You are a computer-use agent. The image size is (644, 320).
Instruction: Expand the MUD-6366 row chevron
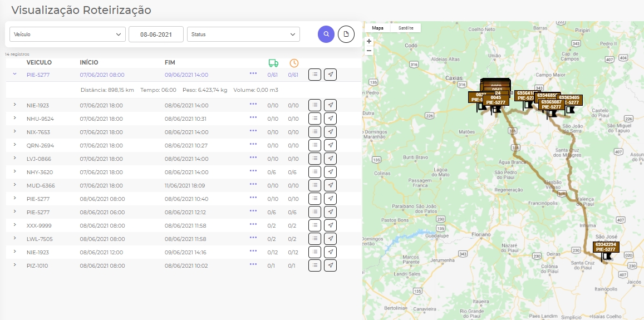pyautogui.click(x=15, y=184)
